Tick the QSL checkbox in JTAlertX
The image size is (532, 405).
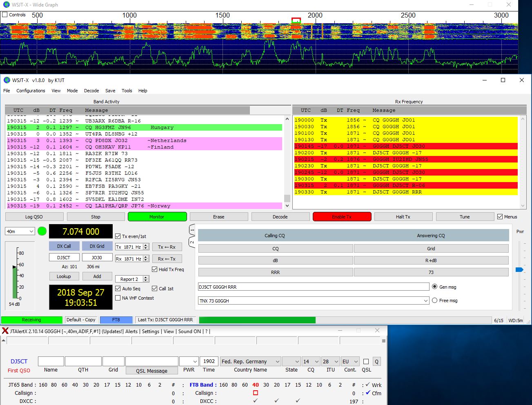coord(366,361)
